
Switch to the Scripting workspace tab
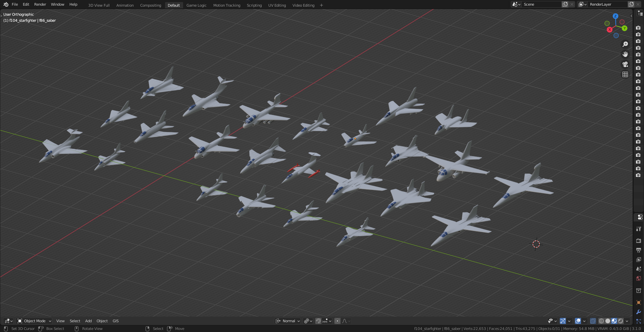(x=254, y=5)
